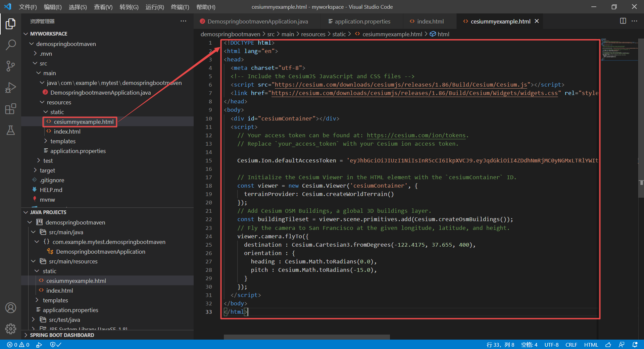The image size is (644, 349).
Task: Open the Manage gear settings icon
Action: pyautogui.click(x=10, y=329)
